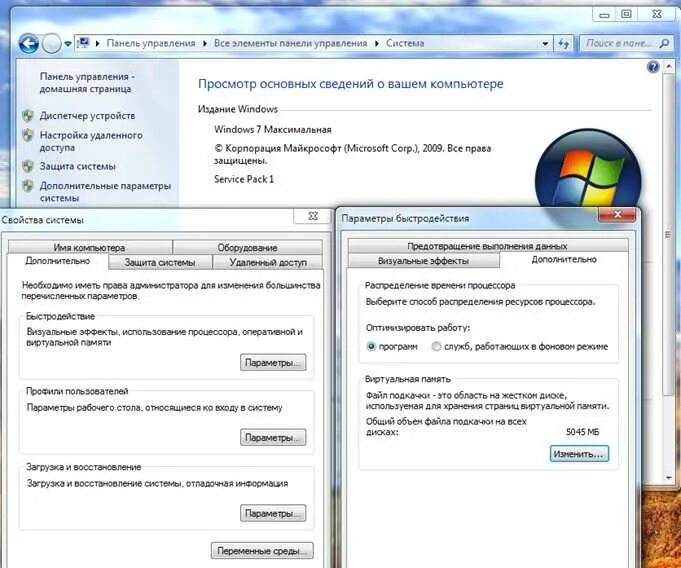Click Параметры button under Загрузка и восстановление
Screen dimensions: 681x568
273,513
